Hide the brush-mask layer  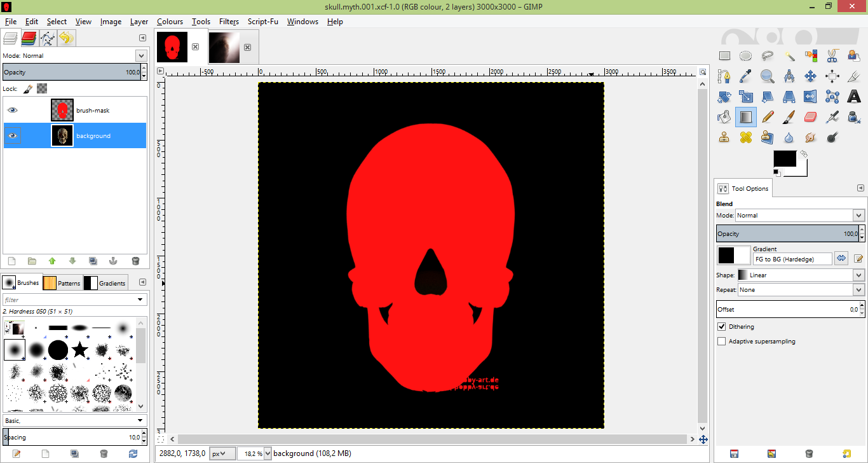(x=12, y=110)
